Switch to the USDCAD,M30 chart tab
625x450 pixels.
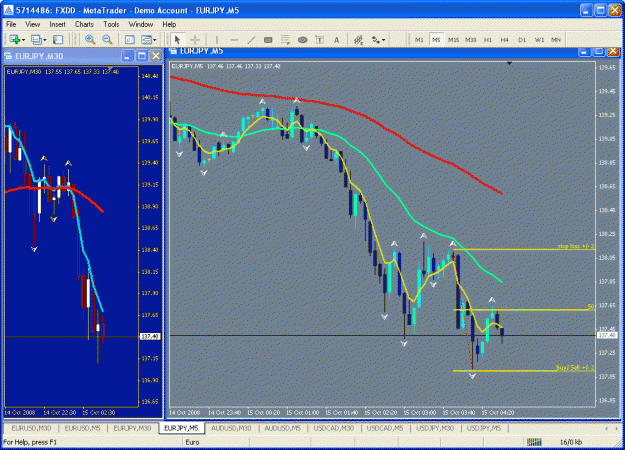(334, 428)
